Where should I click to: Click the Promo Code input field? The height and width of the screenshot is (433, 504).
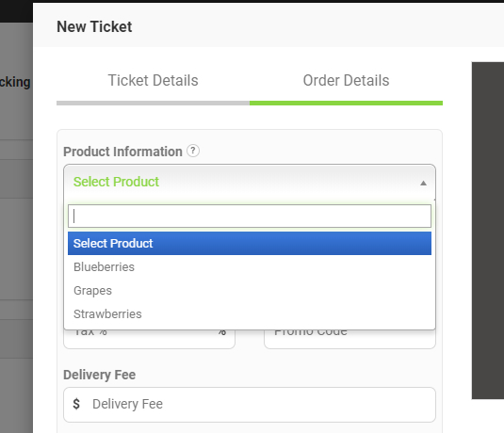click(350, 339)
